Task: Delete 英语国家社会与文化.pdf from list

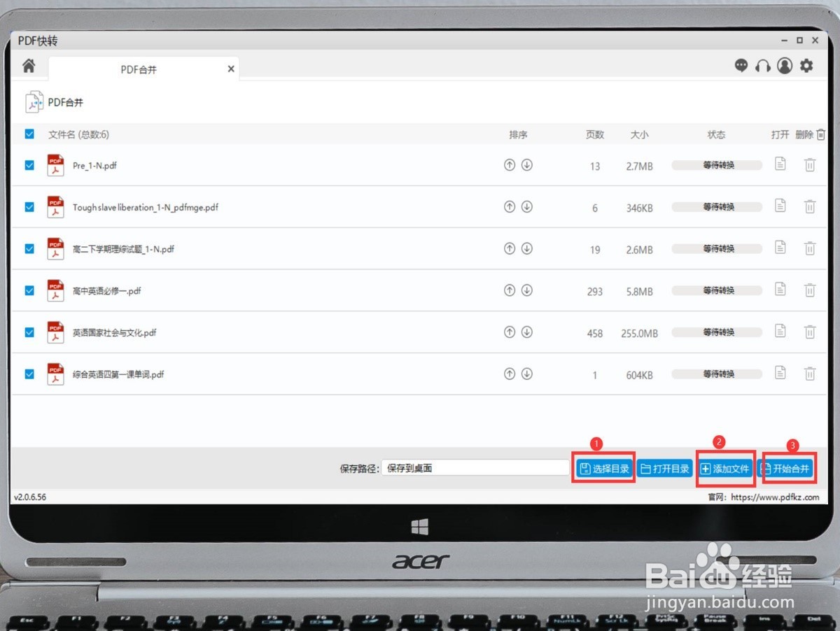Action: (x=810, y=332)
